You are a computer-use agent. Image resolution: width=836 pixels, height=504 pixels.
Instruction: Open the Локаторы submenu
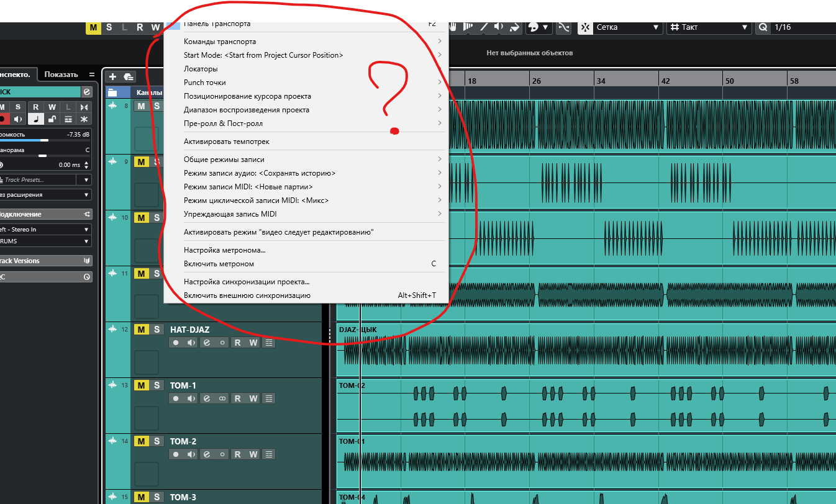[201, 69]
